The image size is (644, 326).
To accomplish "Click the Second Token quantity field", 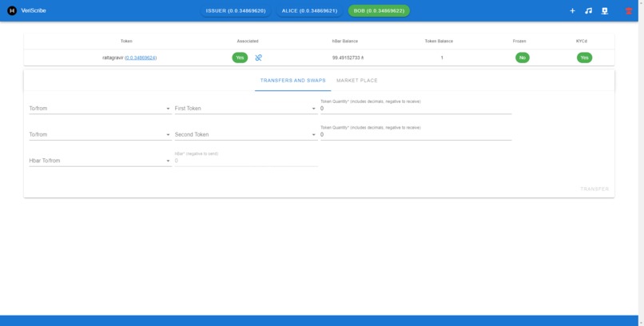I will click(x=415, y=135).
